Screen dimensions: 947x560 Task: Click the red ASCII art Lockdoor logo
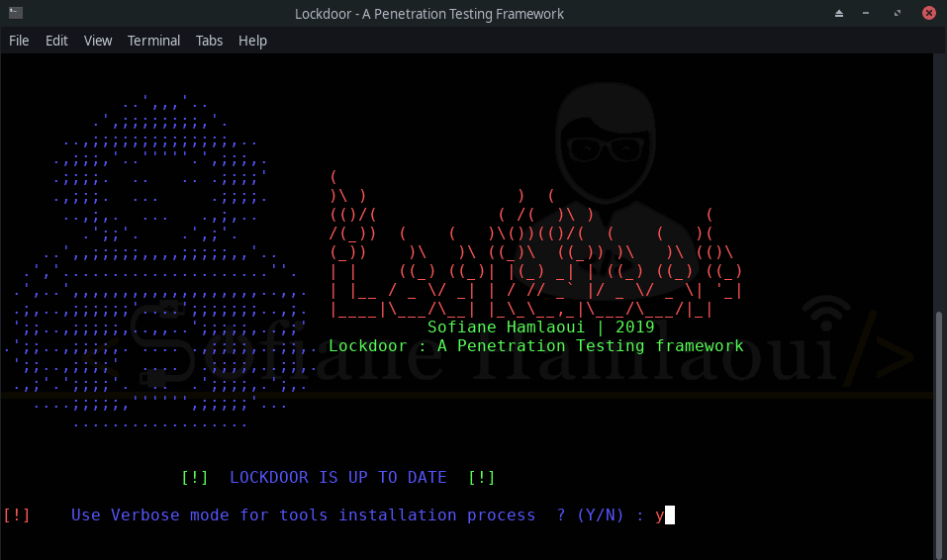coord(535,244)
